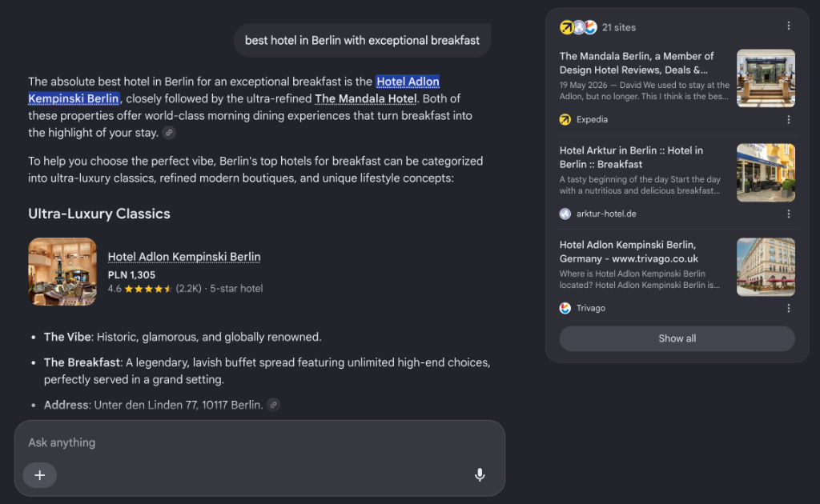Click the Hotel Adlon building thumbnail in Trivago result

coord(766,267)
